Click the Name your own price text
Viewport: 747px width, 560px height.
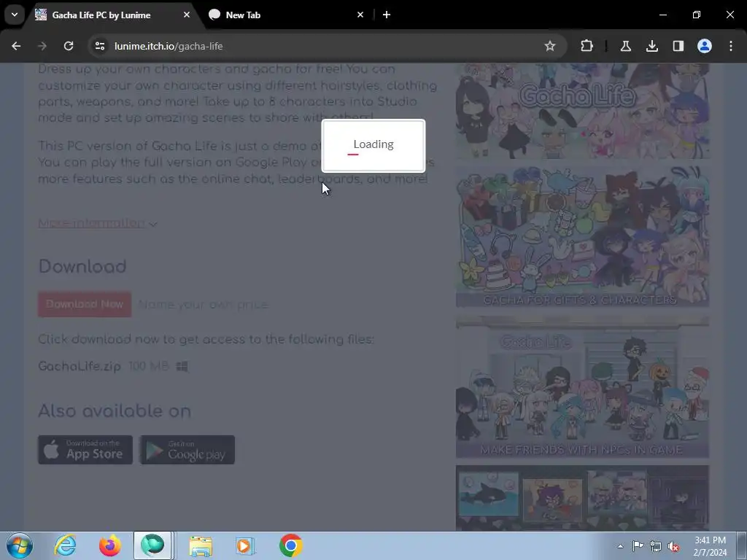pos(204,305)
